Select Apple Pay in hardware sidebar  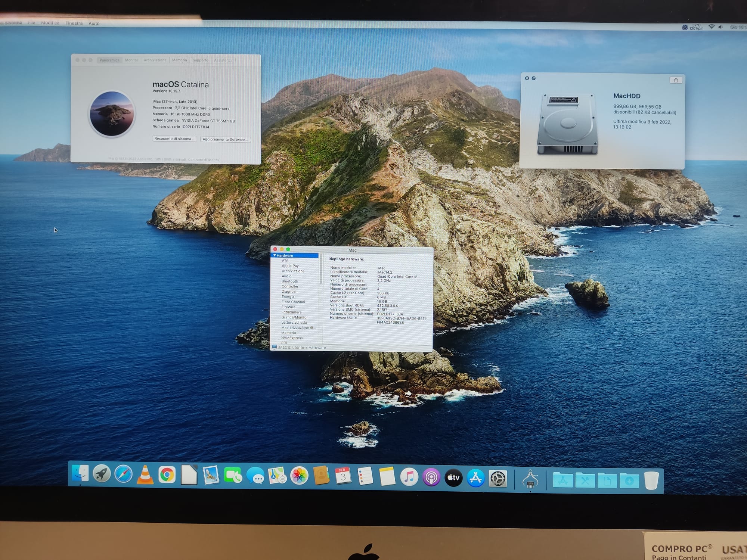pyautogui.click(x=290, y=266)
